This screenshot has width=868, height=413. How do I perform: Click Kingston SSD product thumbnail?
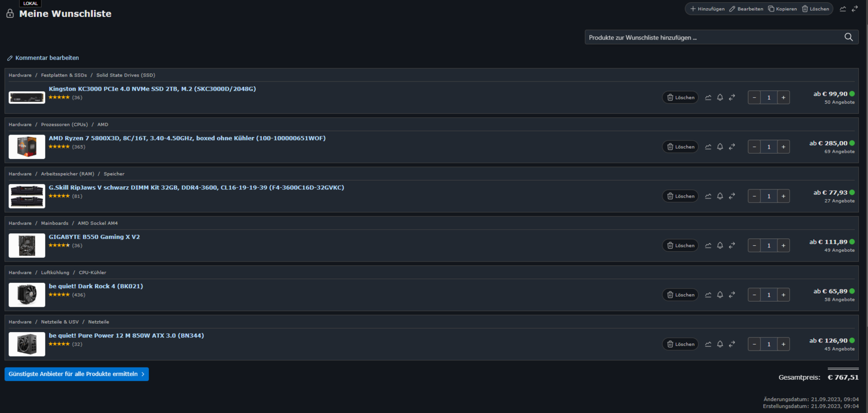[27, 98]
